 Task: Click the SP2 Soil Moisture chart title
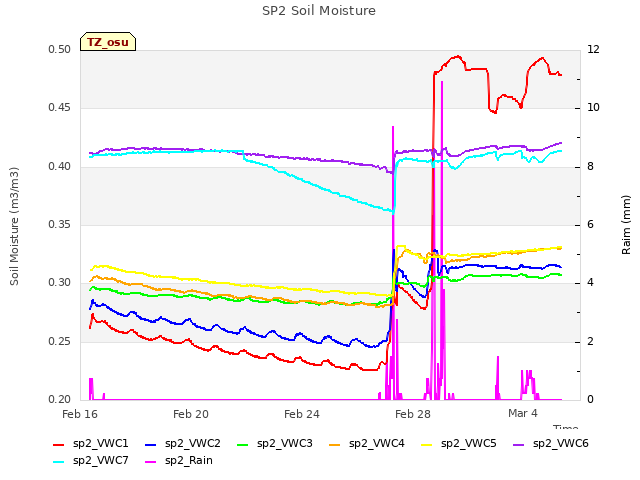point(319,11)
